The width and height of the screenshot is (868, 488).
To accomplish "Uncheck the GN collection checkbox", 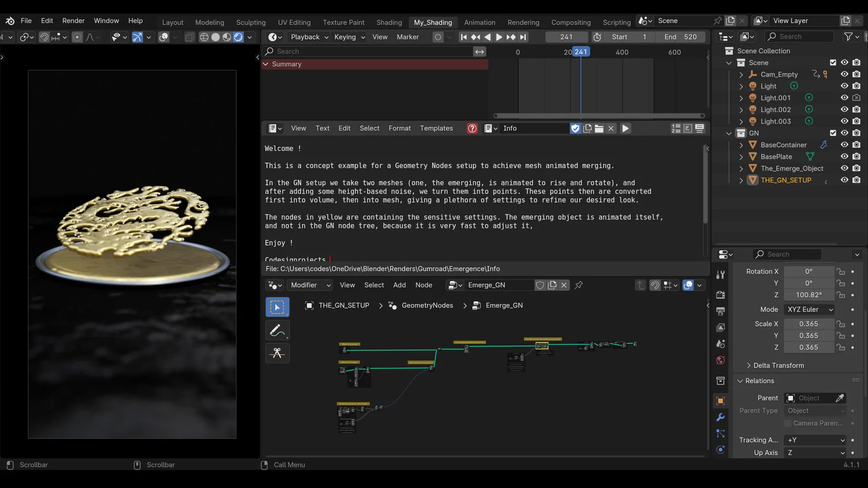I will coord(832,133).
